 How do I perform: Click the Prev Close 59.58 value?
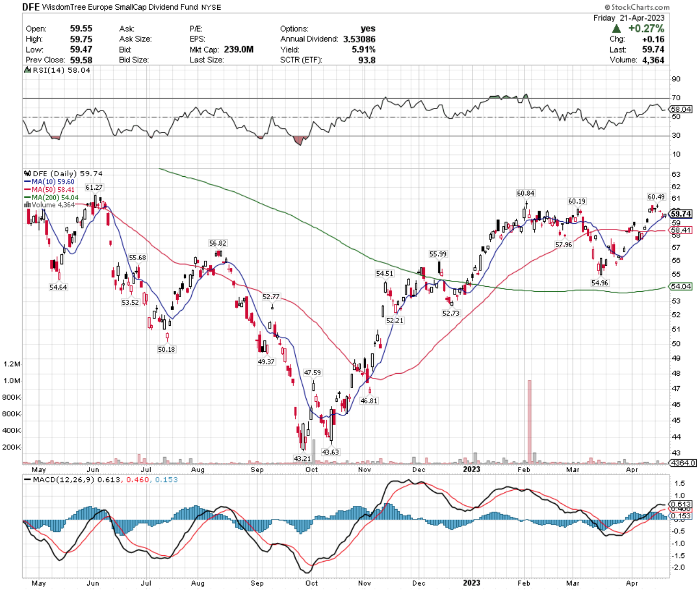click(81, 60)
